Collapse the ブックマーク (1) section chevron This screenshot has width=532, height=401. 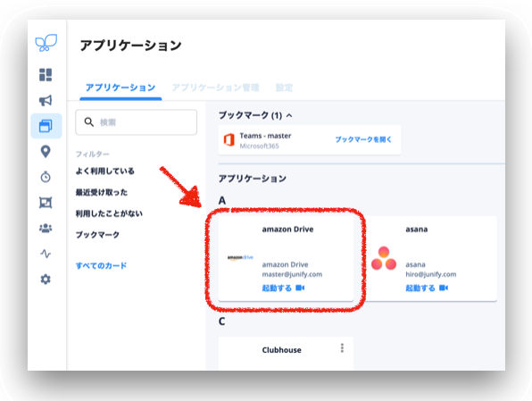coord(289,116)
